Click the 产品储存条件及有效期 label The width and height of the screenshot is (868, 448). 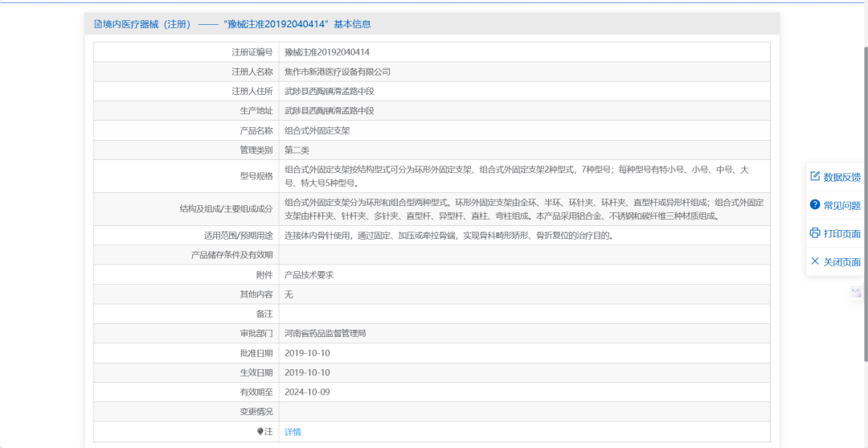coord(231,255)
